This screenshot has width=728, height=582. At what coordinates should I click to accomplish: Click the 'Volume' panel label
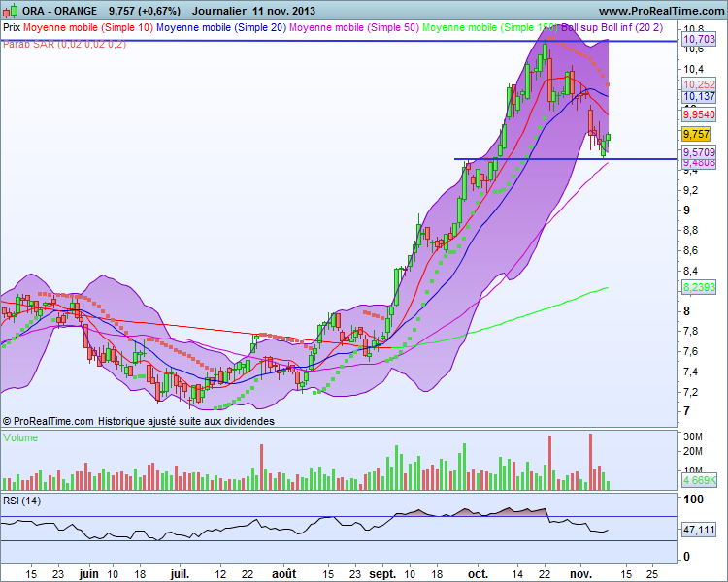20,437
